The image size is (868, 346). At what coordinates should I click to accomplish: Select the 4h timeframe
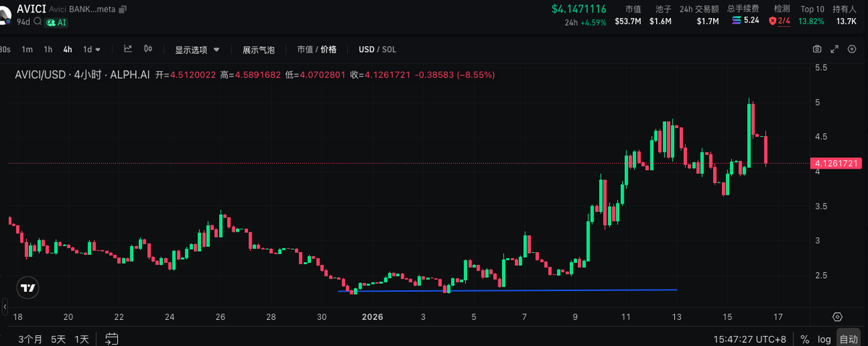tap(68, 50)
